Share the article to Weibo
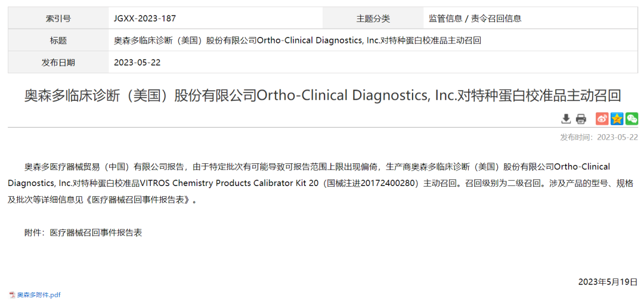Screen dimensions: 644x307 pyautogui.click(x=602, y=119)
